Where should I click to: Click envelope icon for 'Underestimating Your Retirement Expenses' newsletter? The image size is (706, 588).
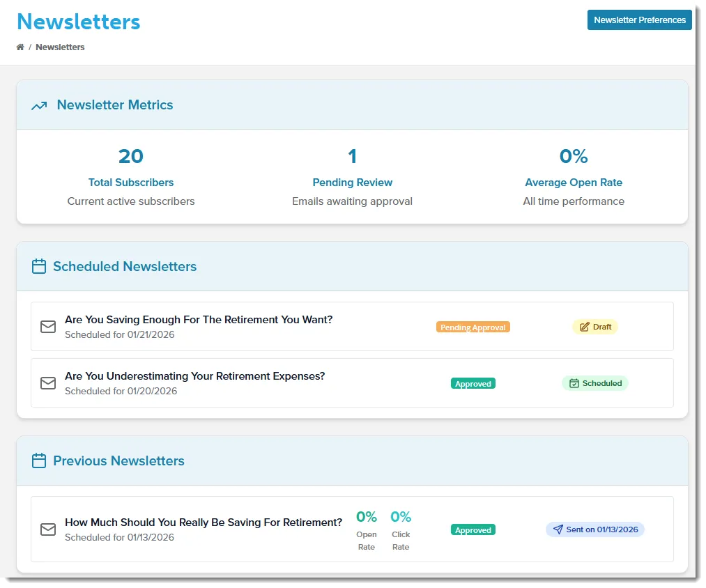[x=48, y=383]
